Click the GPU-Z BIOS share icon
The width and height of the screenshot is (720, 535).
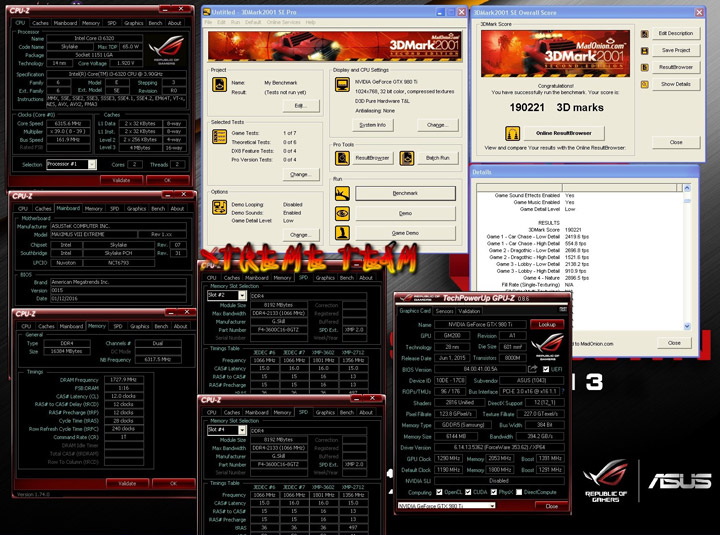533,369
